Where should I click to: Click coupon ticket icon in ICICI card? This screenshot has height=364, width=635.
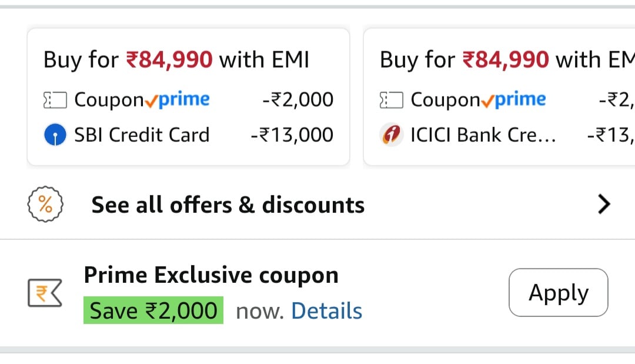tap(391, 100)
